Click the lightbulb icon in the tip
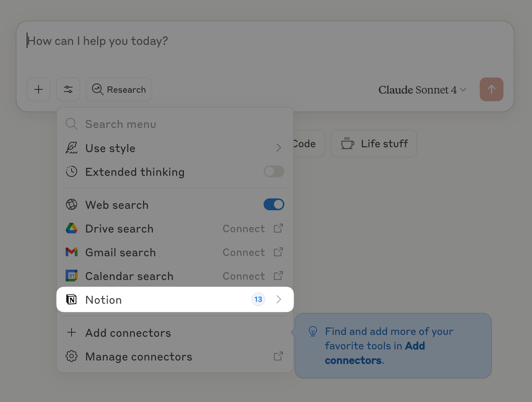The height and width of the screenshot is (402, 532). 313,331
